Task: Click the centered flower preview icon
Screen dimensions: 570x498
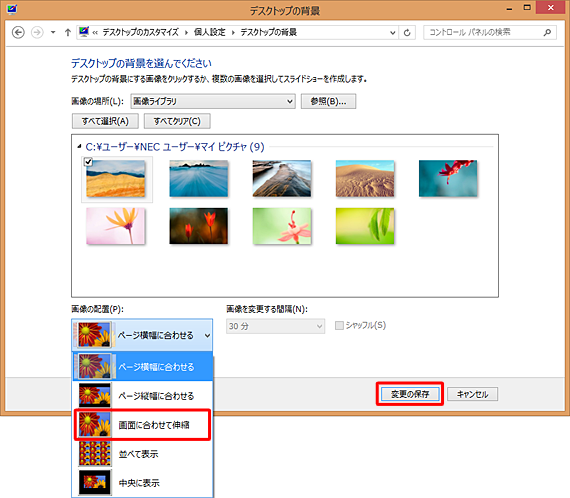Action: (95, 483)
